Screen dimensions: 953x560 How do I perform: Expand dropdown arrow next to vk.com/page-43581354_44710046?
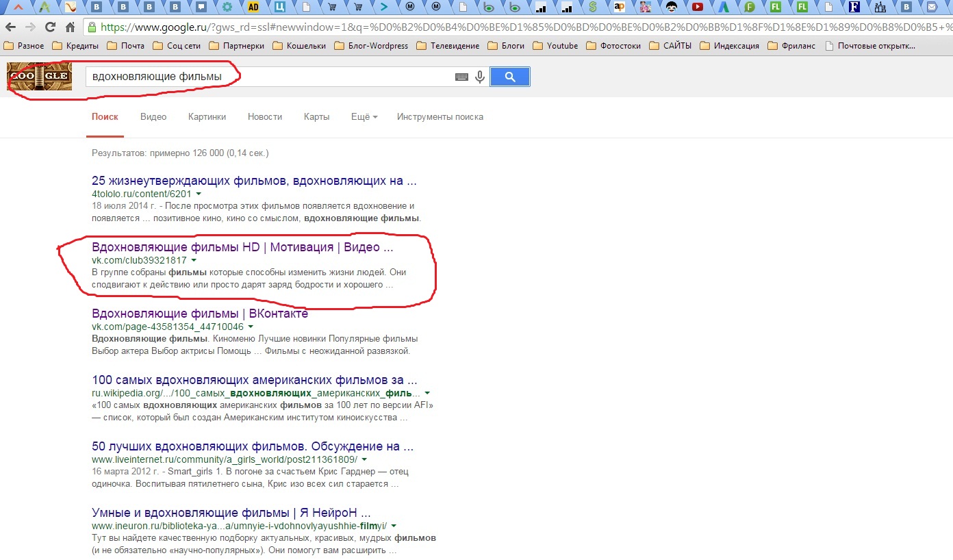tap(251, 327)
